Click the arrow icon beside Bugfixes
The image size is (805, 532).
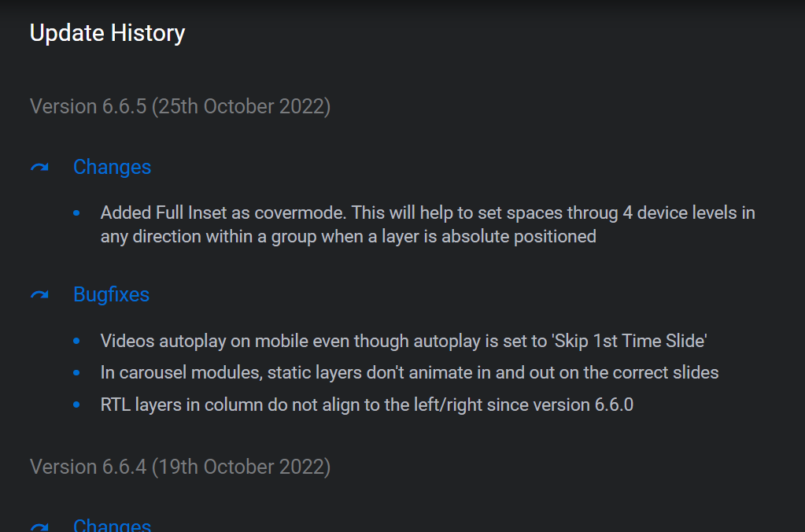(39, 295)
